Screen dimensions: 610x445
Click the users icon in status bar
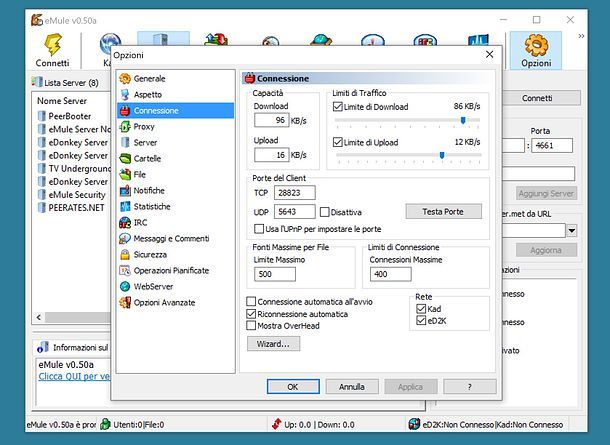pyautogui.click(x=105, y=424)
